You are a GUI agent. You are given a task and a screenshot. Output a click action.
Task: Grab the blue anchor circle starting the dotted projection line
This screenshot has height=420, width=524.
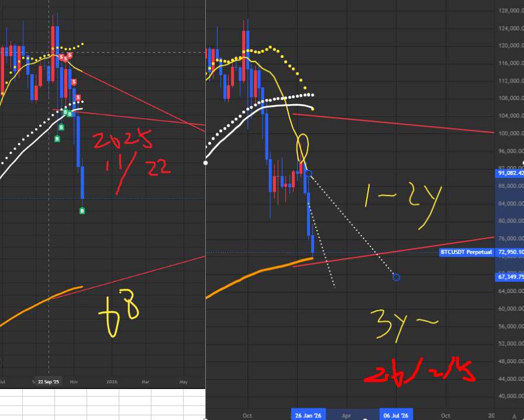pos(308,174)
